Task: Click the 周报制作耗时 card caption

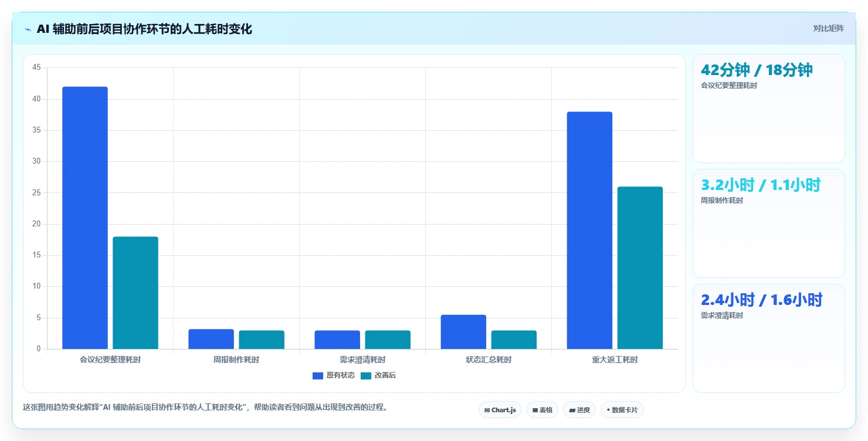Action: (722, 201)
